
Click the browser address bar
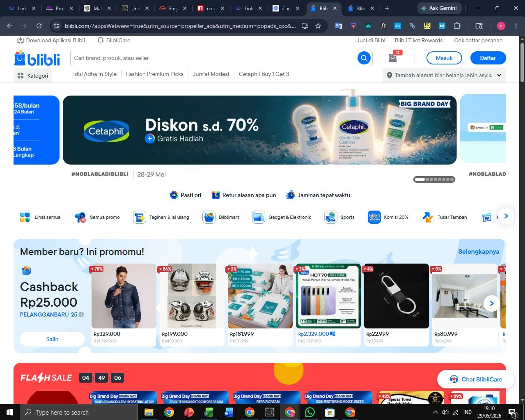180,26
